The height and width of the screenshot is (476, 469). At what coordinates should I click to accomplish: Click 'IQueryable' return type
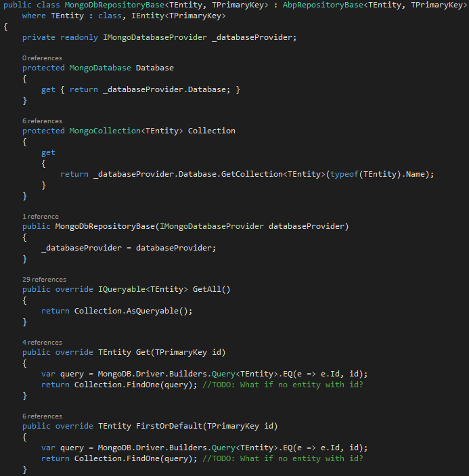click(122, 289)
